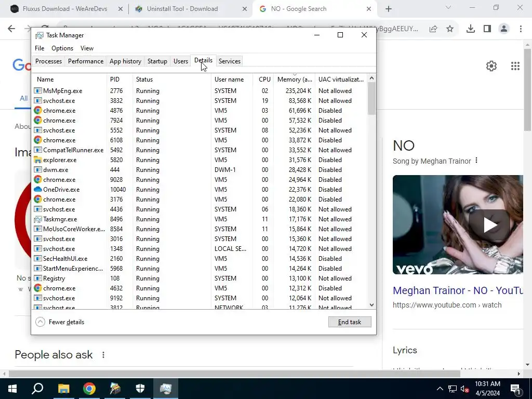
Task: Open the Task Manager Options menu
Action: click(62, 48)
